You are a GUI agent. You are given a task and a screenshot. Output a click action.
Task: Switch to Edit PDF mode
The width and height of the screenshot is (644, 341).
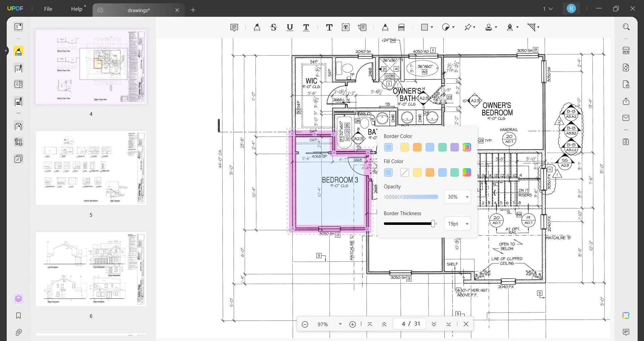coord(18,68)
